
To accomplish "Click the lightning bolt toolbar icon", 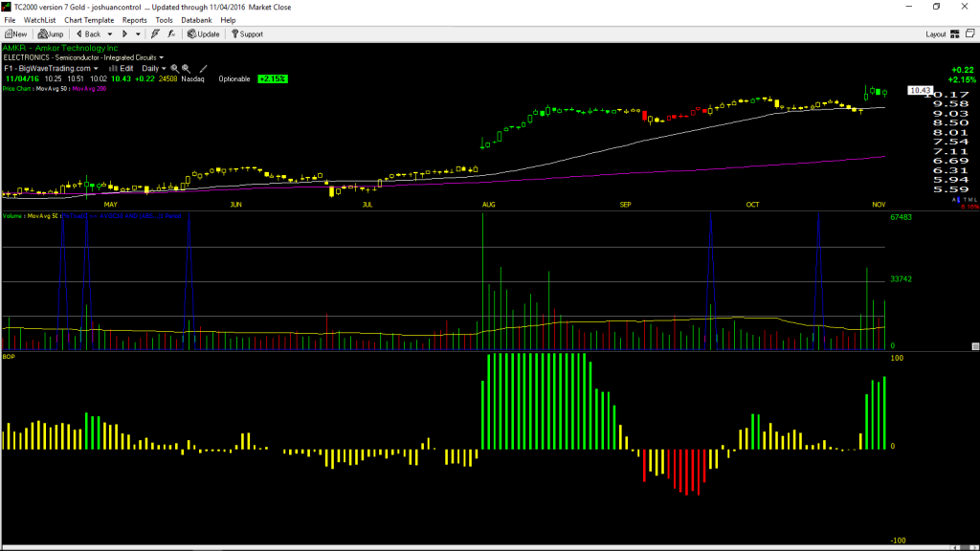I will 155,34.
